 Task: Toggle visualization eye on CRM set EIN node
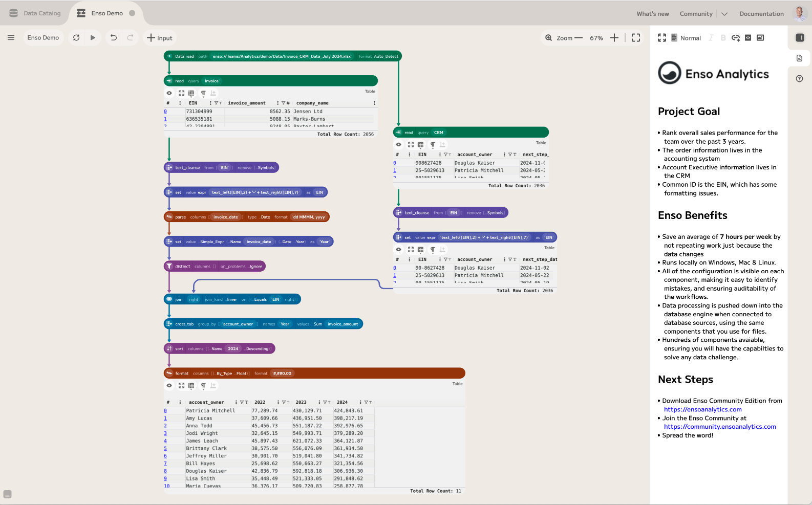point(398,250)
